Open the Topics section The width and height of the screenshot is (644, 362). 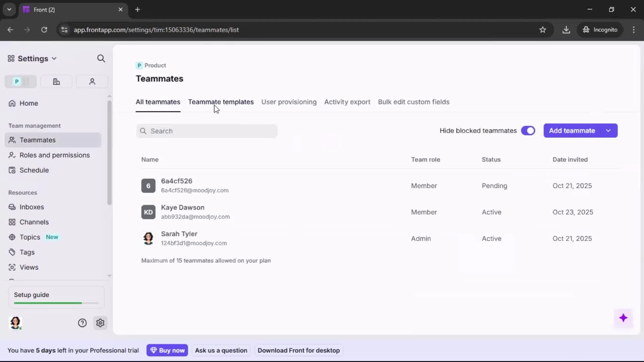[x=30, y=237]
